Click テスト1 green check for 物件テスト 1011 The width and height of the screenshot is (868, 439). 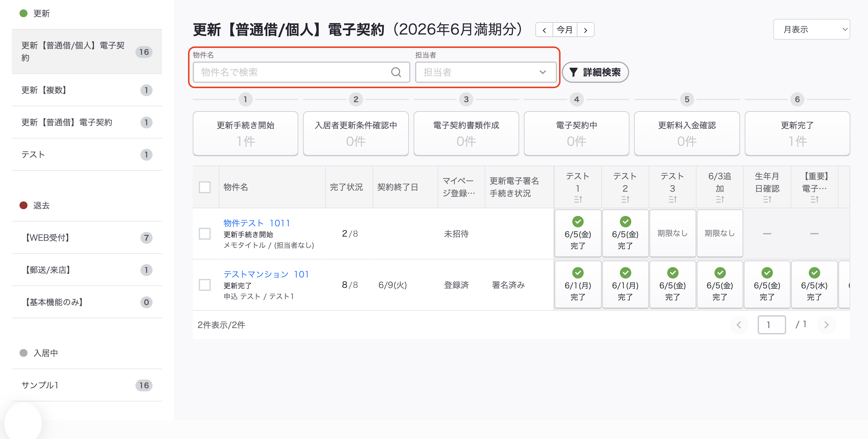(x=578, y=222)
